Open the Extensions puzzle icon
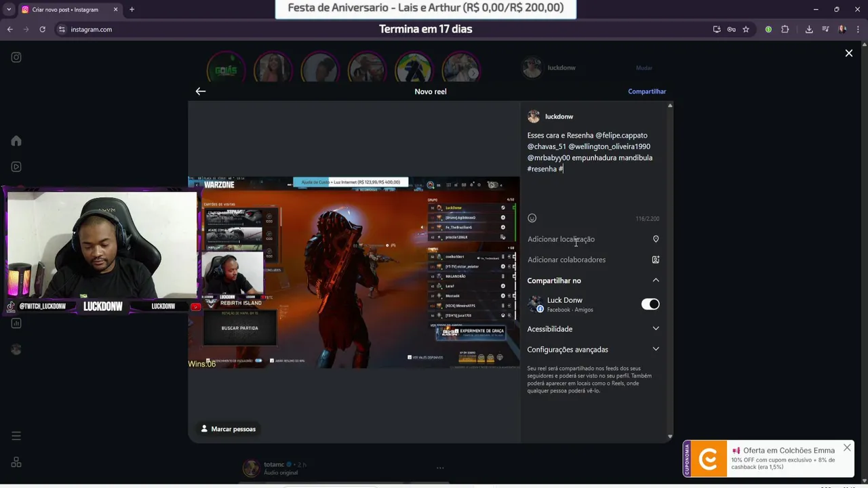This screenshot has width=868, height=488. pos(785,29)
